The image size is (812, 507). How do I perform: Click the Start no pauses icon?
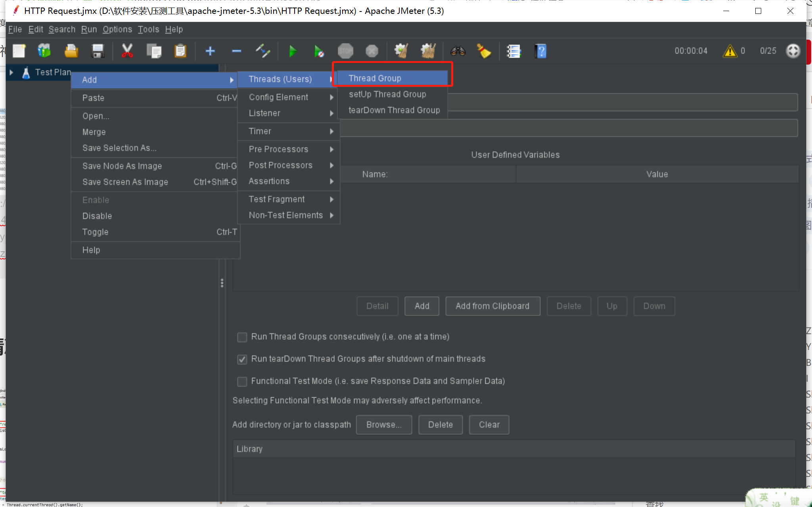point(319,51)
